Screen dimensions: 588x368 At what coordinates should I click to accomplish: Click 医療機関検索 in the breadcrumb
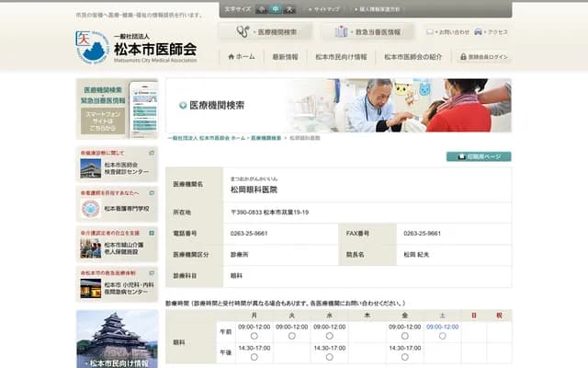pyautogui.click(x=266, y=137)
